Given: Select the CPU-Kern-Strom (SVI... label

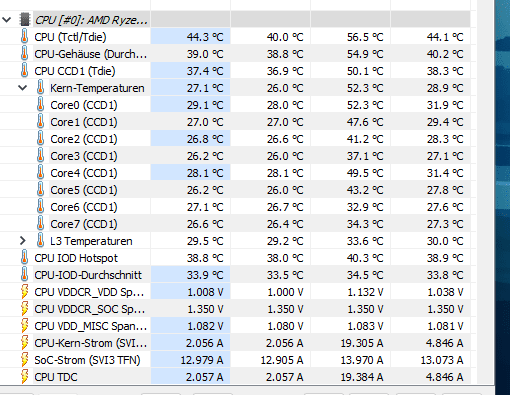Looking at the screenshot, I should pyautogui.click(x=91, y=343).
